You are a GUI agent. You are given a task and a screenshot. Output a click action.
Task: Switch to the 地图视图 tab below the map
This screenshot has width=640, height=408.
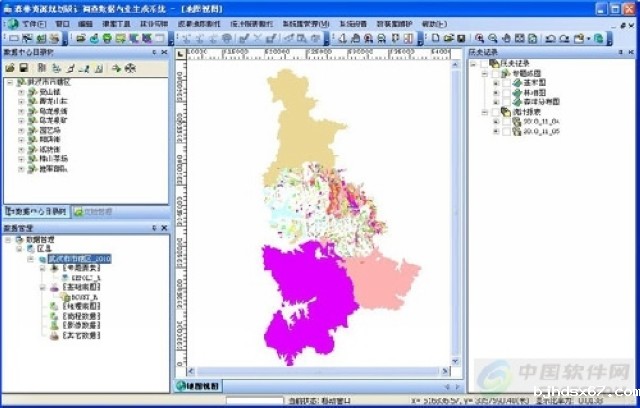click(x=201, y=385)
